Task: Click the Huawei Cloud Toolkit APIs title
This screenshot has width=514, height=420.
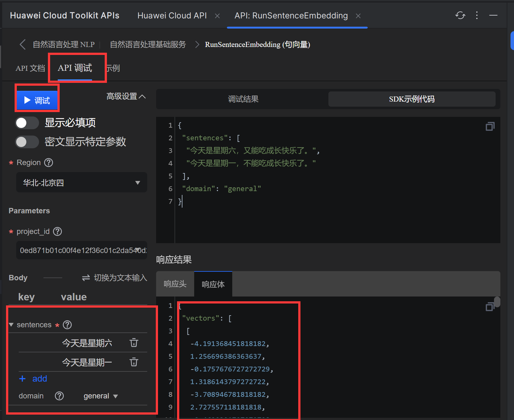Action: 65,16
